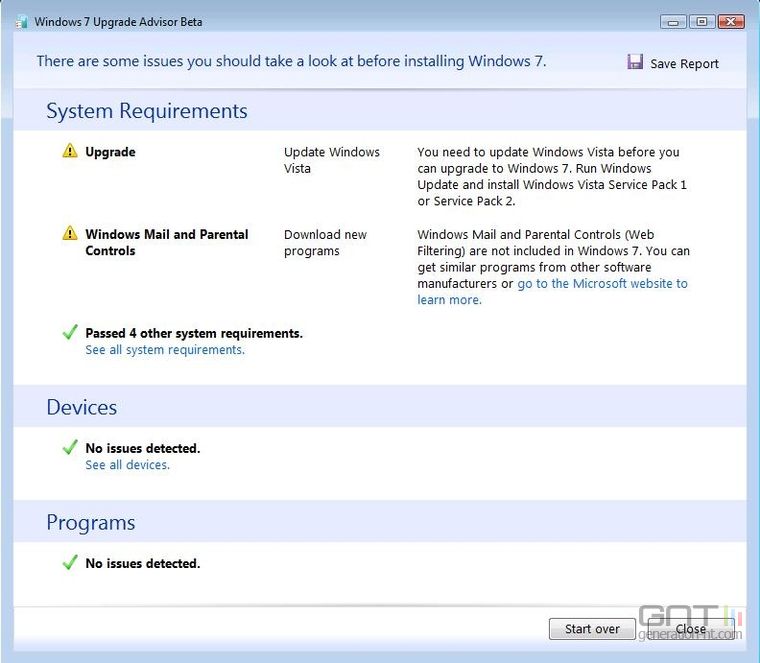The height and width of the screenshot is (663, 760).
Task: Select the 'Programs' section heading
Action: click(91, 522)
